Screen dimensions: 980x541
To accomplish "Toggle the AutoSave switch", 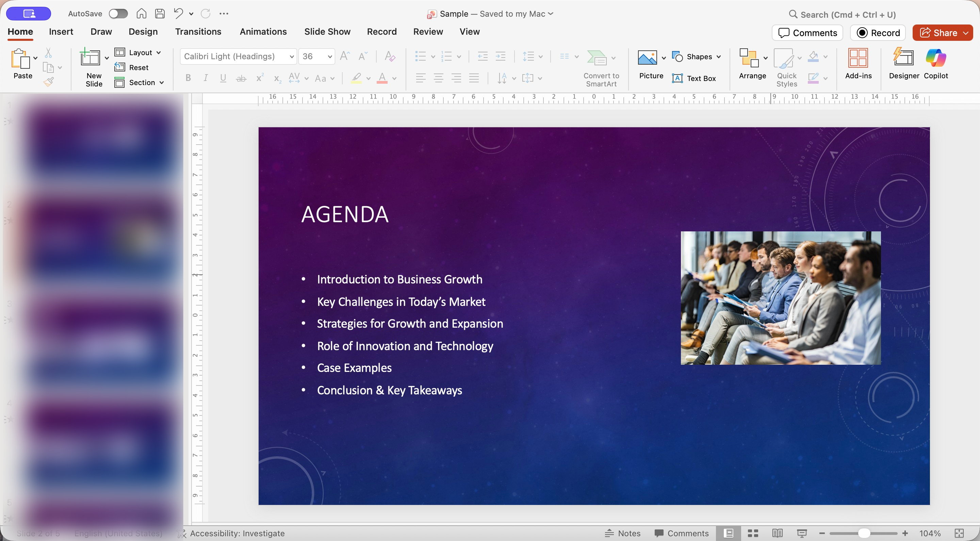I will pyautogui.click(x=118, y=14).
